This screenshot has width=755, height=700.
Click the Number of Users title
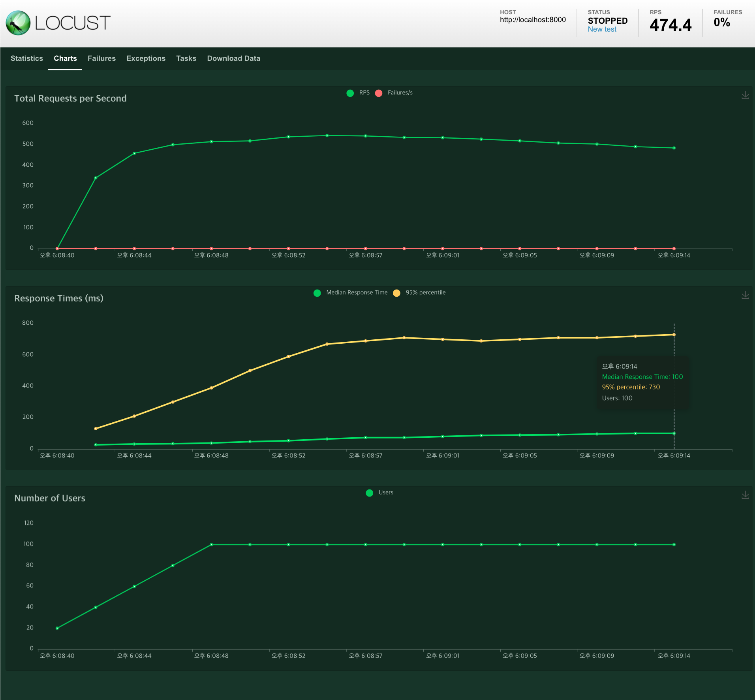pyautogui.click(x=50, y=498)
